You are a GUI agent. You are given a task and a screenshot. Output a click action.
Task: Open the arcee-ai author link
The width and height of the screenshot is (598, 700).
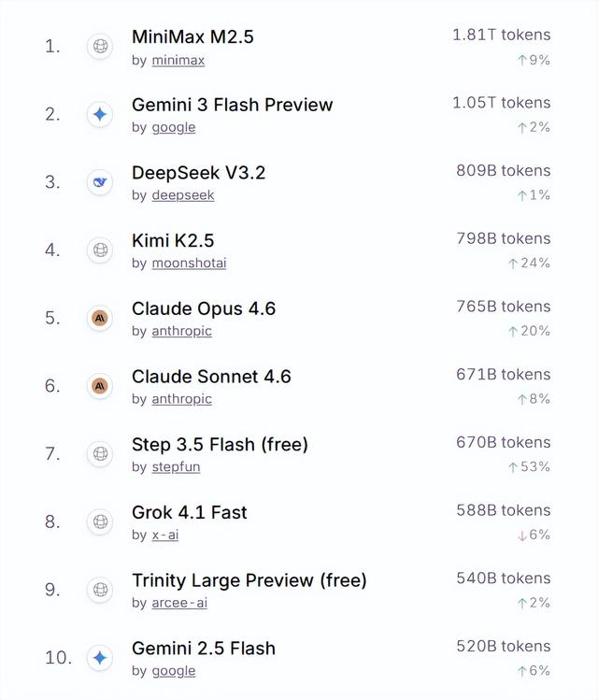(179, 603)
